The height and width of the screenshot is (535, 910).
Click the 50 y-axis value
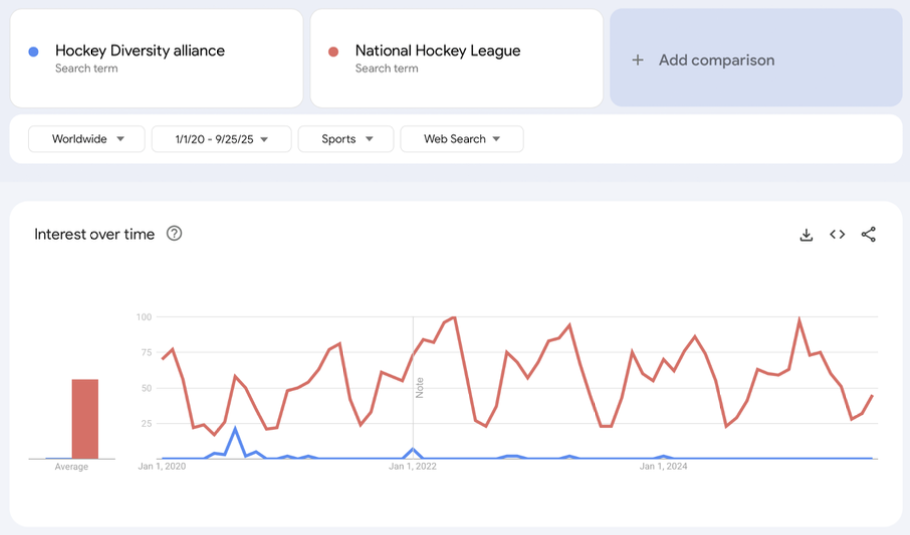(x=146, y=388)
